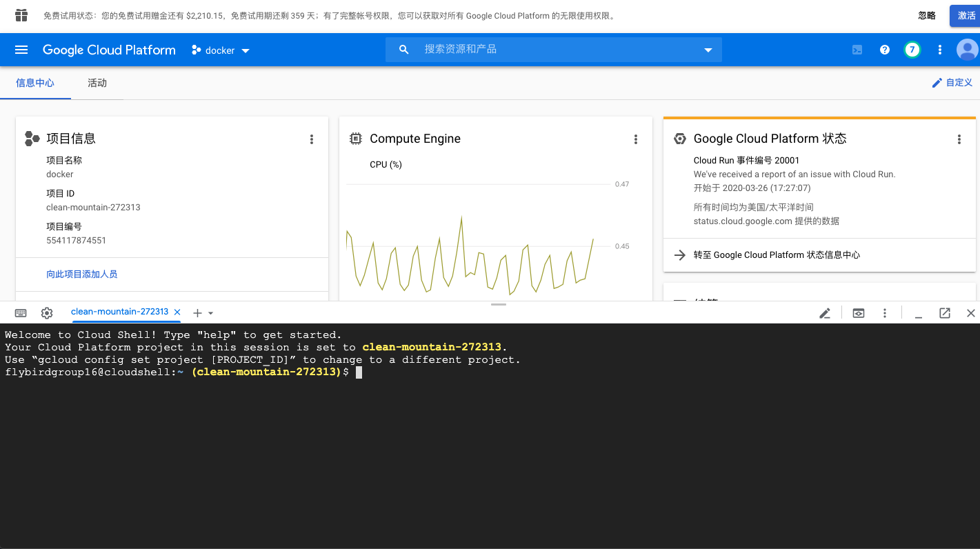This screenshot has height=549, width=980.
Task: Click the gift icon in trial banner
Action: (x=21, y=15)
